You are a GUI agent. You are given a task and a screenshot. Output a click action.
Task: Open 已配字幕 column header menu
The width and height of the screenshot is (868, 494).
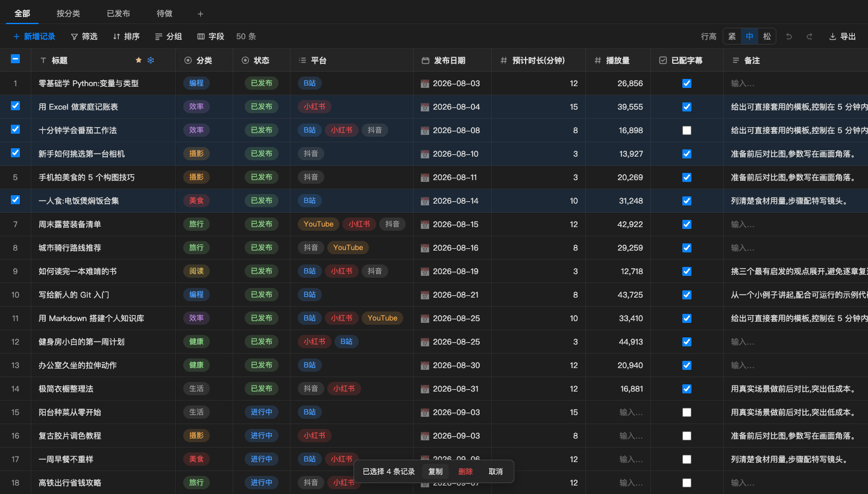point(687,60)
